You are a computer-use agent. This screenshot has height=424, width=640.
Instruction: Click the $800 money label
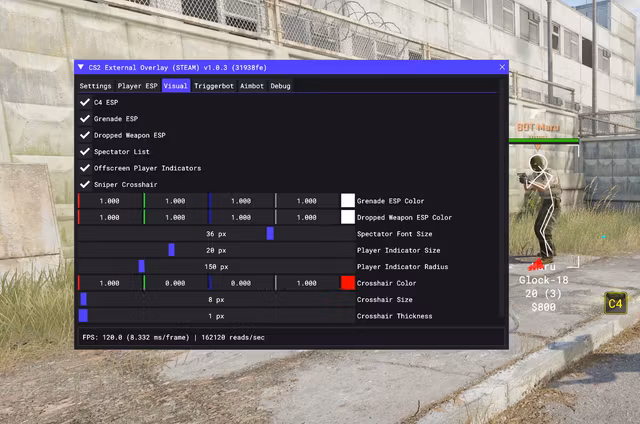(x=543, y=307)
